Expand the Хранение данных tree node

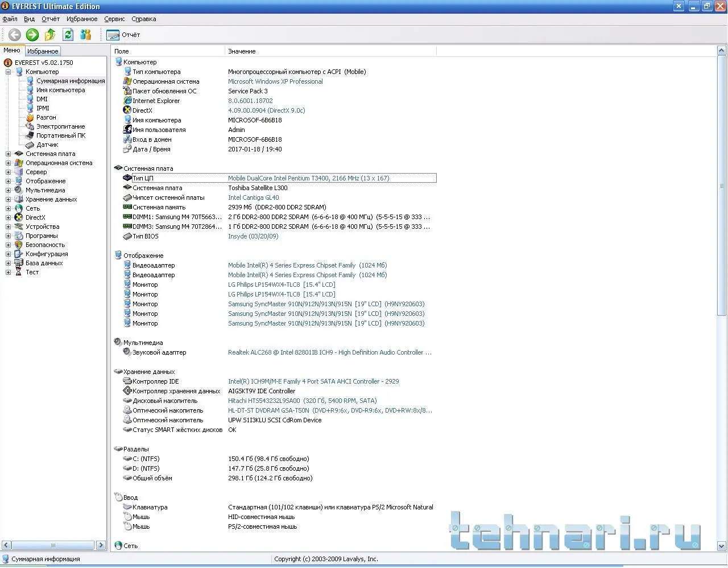9,200
